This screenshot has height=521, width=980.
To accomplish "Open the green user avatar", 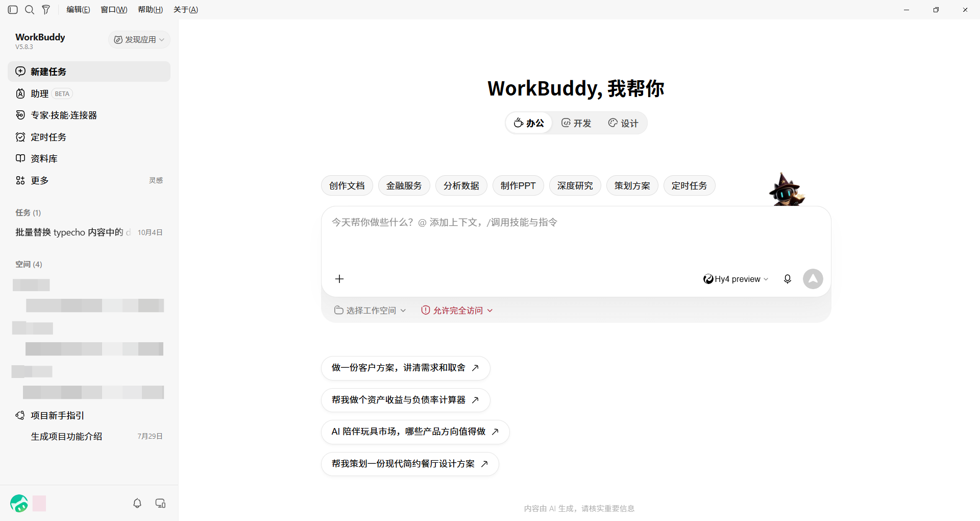I will 19,503.
